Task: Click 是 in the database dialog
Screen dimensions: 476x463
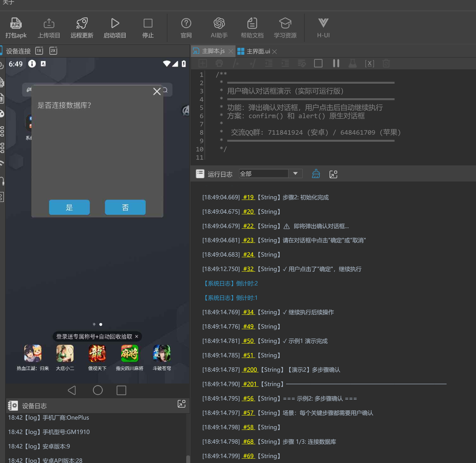Action: (69, 207)
